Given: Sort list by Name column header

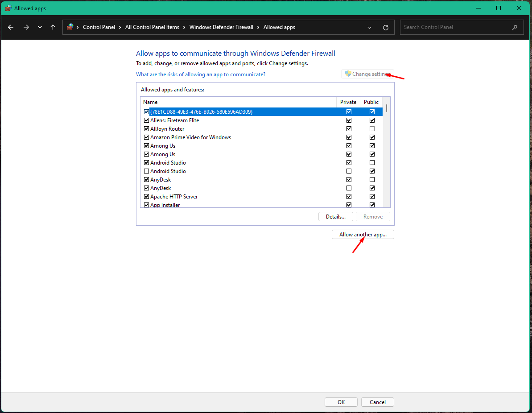Looking at the screenshot, I should (x=238, y=102).
